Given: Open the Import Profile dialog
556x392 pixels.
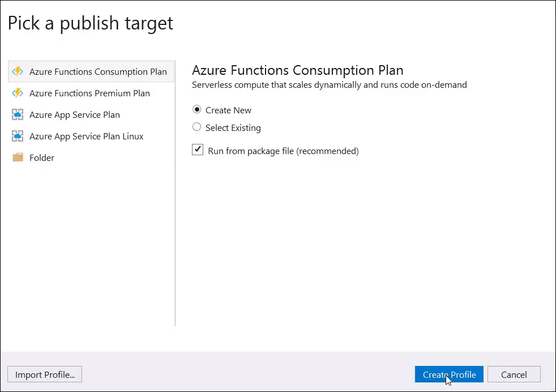Looking at the screenshot, I should pos(45,374).
